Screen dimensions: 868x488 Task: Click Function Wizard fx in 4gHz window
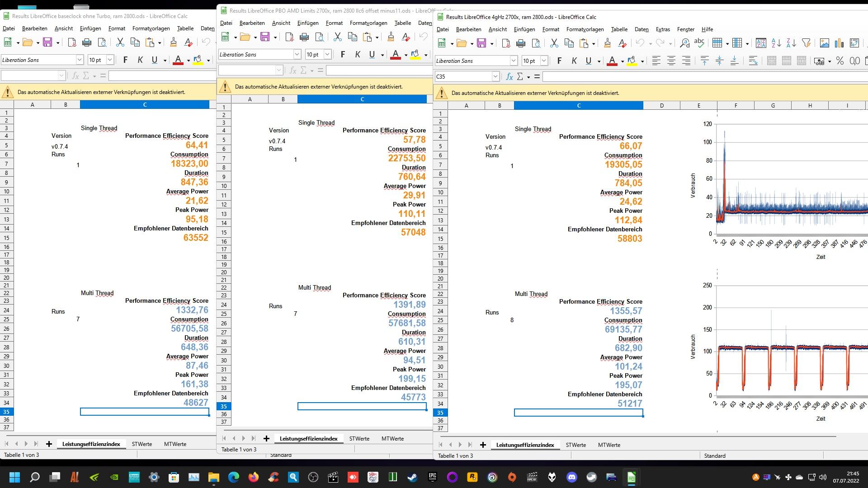point(509,77)
